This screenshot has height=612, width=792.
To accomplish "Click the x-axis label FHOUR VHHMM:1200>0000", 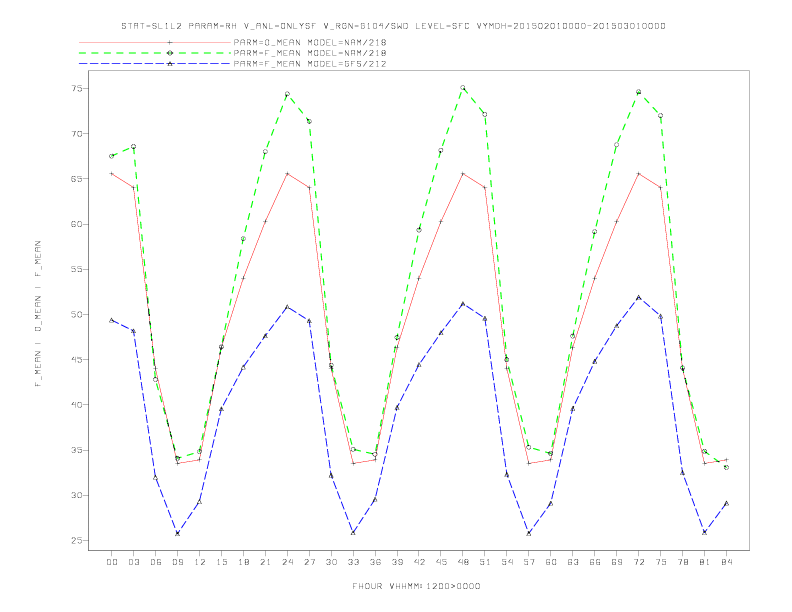I will (x=416, y=586).
